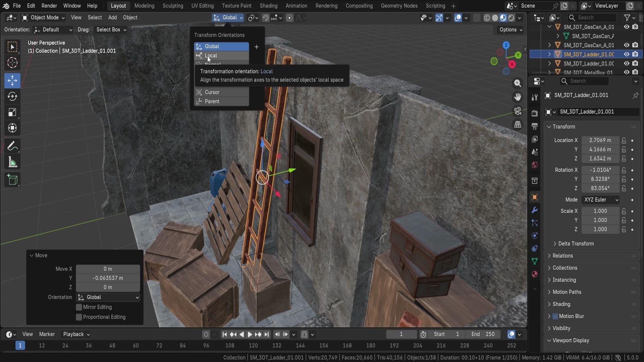
Task: Toggle camera view icon in viewport
Action: (x=518, y=111)
